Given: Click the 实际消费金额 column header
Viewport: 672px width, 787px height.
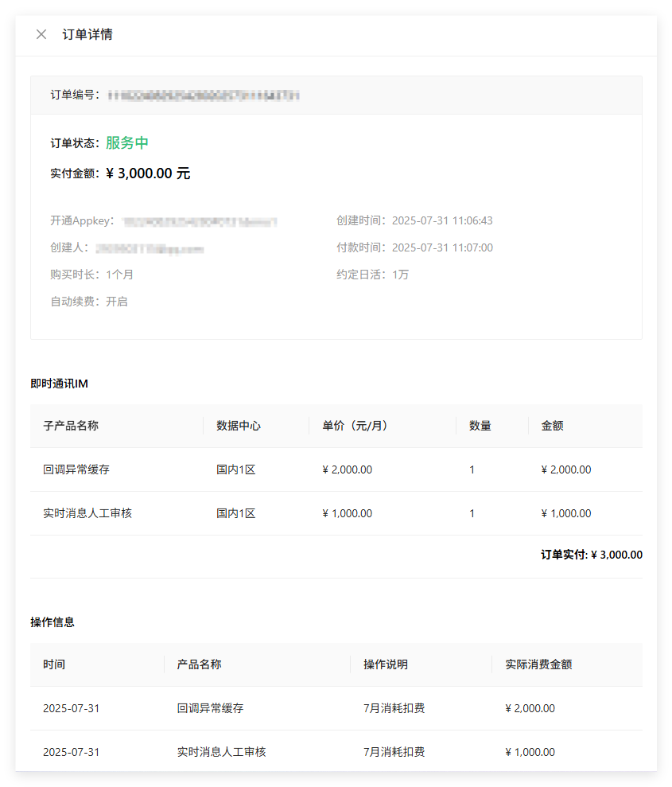Looking at the screenshot, I should pyautogui.click(x=538, y=664).
